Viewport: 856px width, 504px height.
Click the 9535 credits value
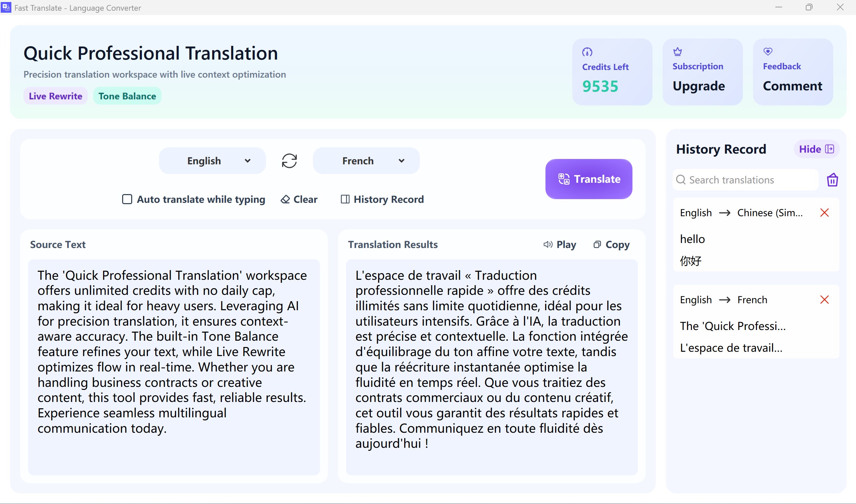[600, 86]
